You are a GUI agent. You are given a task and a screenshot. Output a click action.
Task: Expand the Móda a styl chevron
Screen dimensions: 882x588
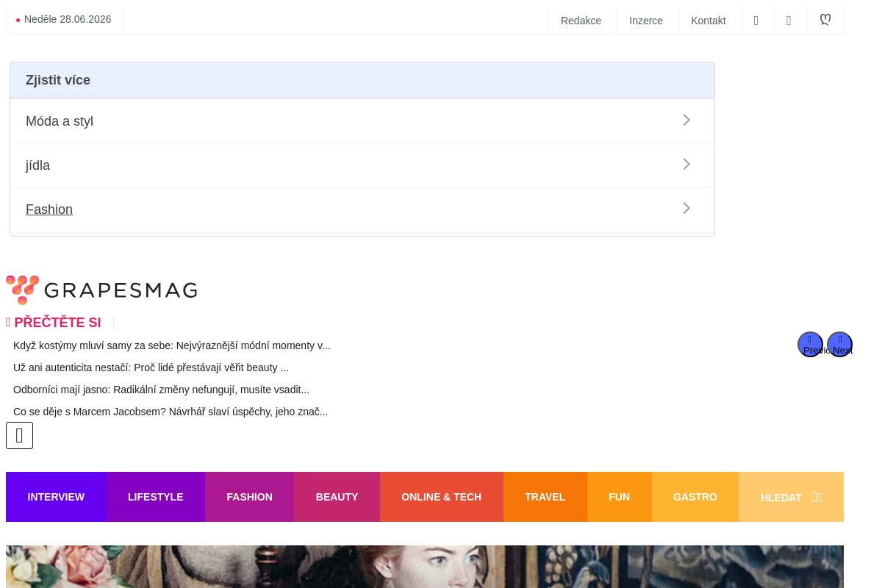686,120
